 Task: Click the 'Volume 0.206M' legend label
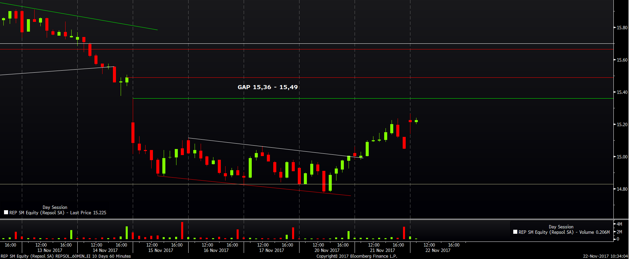pyautogui.click(x=594, y=232)
